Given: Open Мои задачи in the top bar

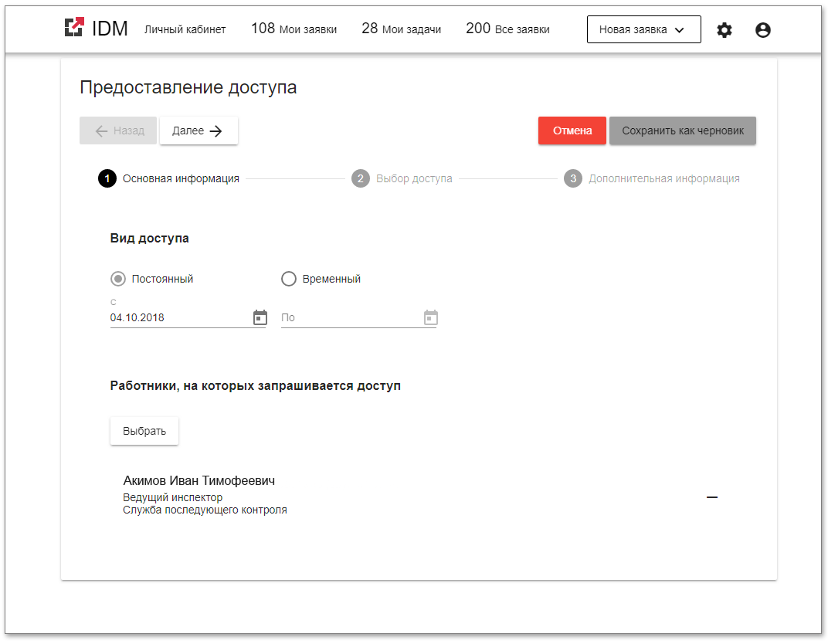Looking at the screenshot, I should click(x=402, y=29).
